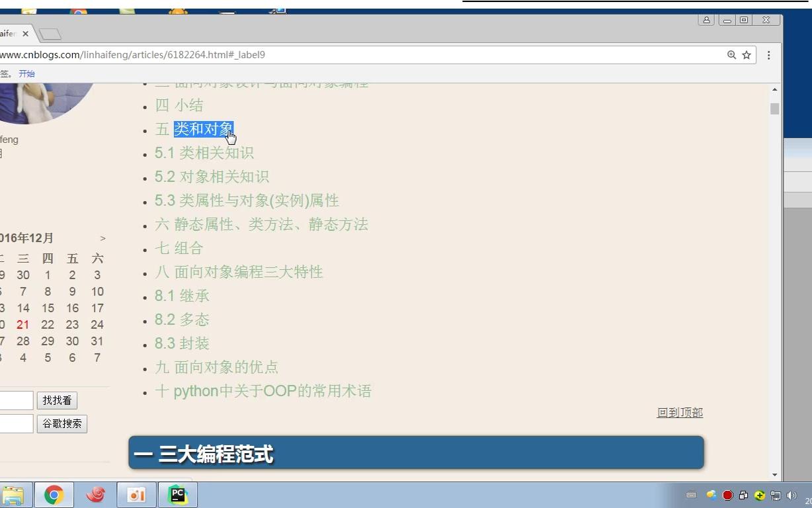Open the volume speaker icon in the system tray

coord(792,495)
